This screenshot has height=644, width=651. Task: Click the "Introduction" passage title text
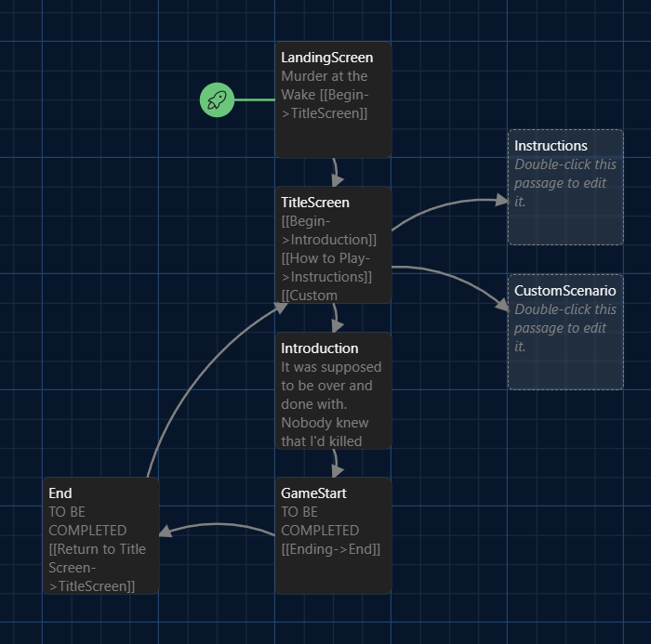click(320, 348)
